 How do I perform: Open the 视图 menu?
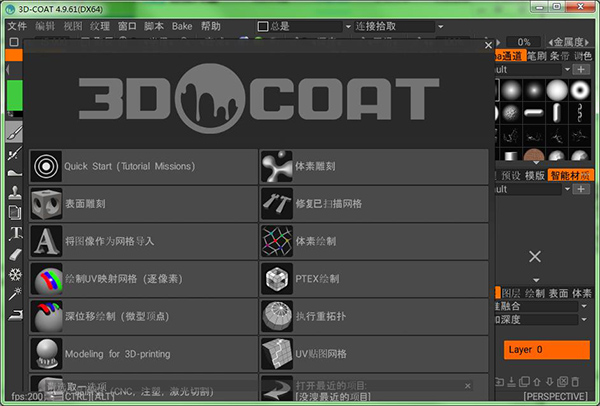(73, 26)
